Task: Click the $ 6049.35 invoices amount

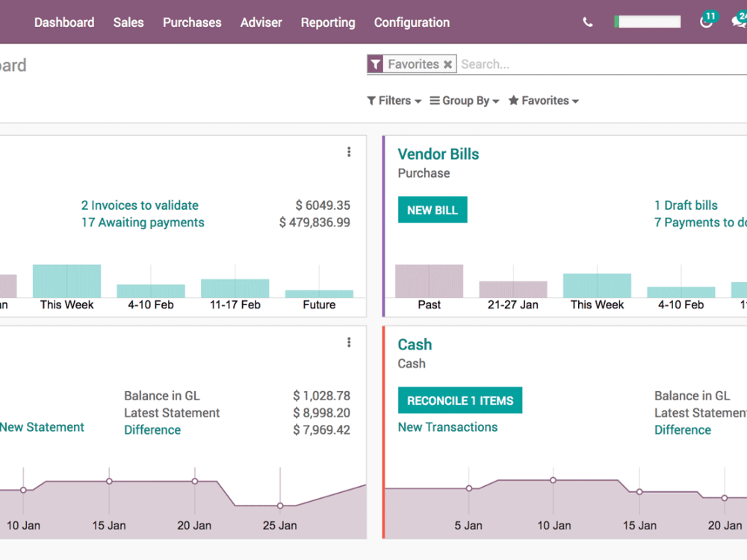Action: 323,205
